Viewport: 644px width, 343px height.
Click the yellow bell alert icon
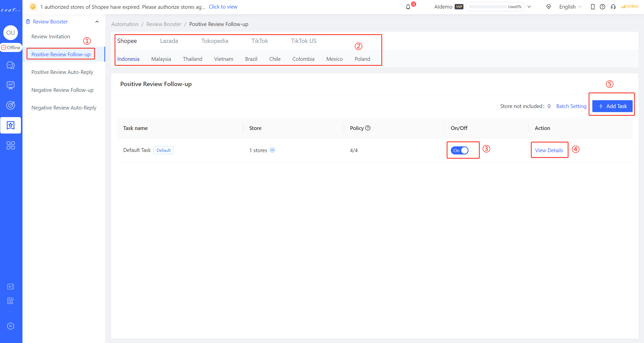pos(33,7)
